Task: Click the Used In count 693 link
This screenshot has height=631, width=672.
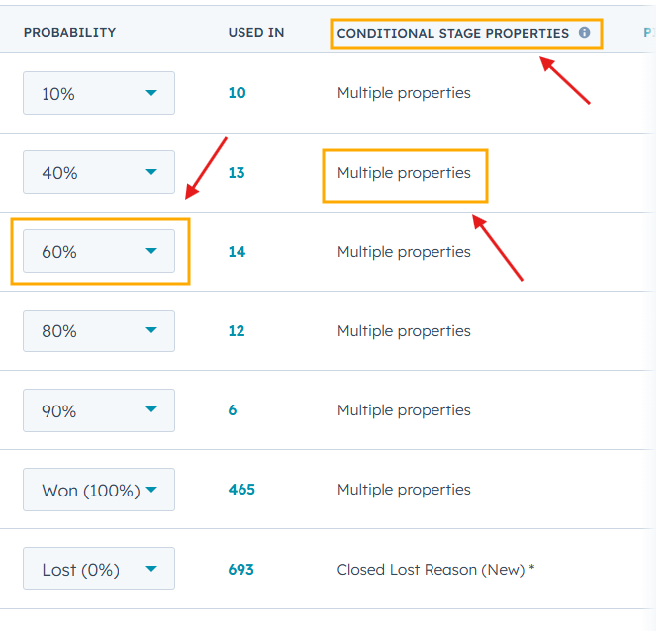Action: coord(241,569)
